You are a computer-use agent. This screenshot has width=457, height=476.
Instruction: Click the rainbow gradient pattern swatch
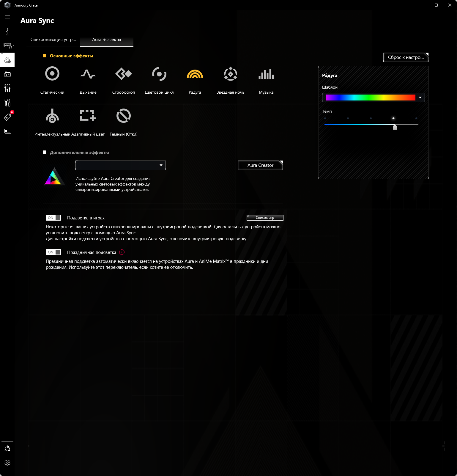click(371, 98)
